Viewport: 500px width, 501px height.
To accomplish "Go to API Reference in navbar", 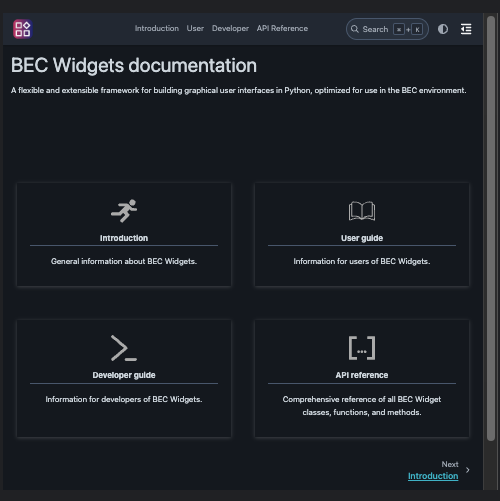I will coord(282,28).
